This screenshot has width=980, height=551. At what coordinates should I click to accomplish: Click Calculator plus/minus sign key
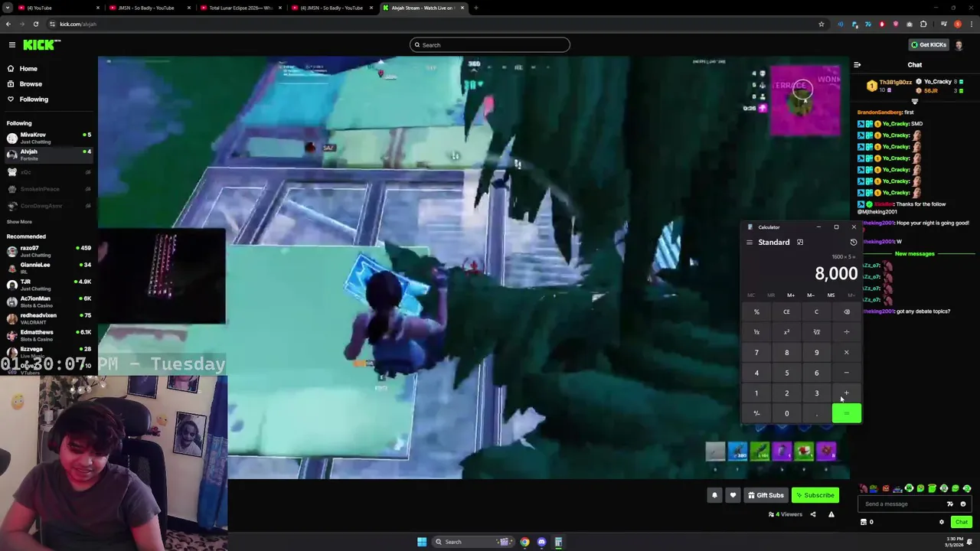point(756,414)
